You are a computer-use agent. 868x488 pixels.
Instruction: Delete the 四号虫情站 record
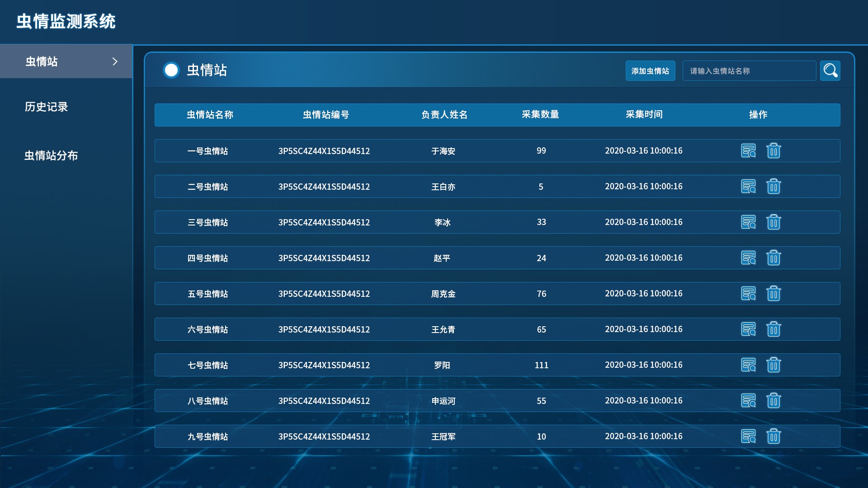774,258
